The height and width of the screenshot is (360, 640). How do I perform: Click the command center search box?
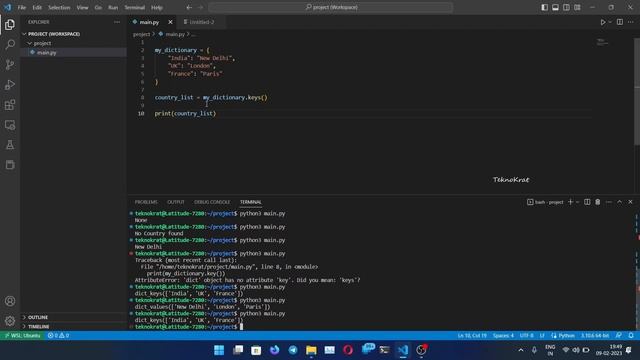pyautogui.click(x=331, y=7)
